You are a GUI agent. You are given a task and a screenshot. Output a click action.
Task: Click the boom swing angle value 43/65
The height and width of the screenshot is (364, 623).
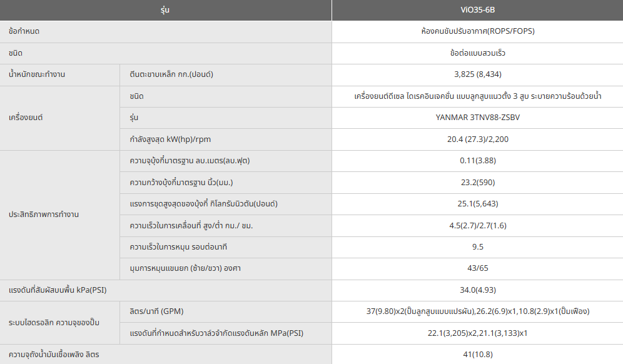[x=477, y=268]
